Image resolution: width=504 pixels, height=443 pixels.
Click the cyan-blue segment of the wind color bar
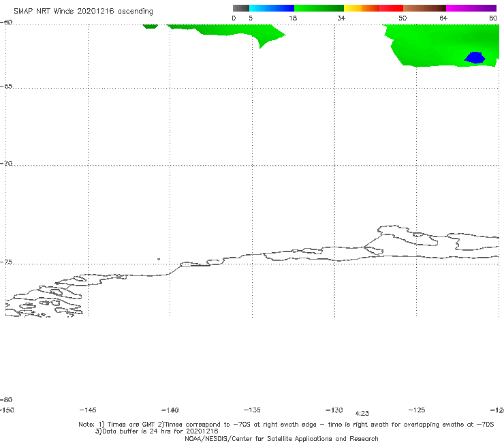pyautogui.click(x=272, y=8)
